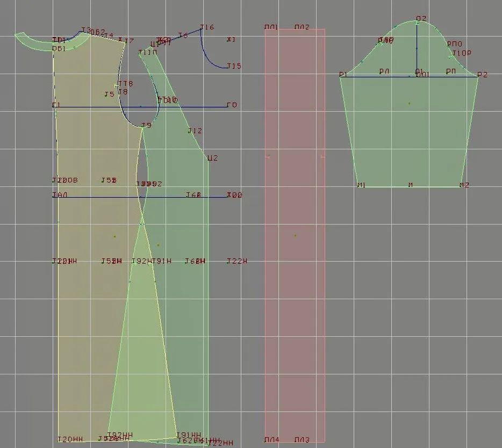Click sleeve point P1
Screen dimensions: 502x448
click(340, 76)
